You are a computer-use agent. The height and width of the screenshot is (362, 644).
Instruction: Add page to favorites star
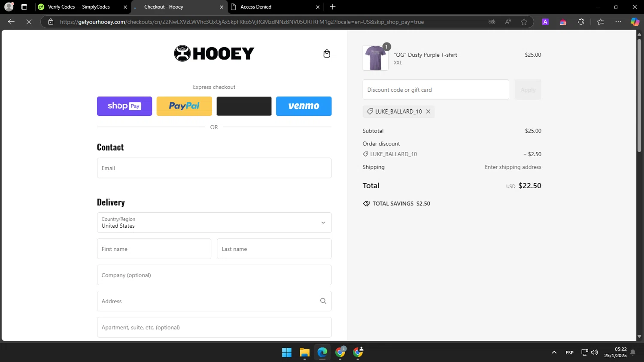click(524, 22)
